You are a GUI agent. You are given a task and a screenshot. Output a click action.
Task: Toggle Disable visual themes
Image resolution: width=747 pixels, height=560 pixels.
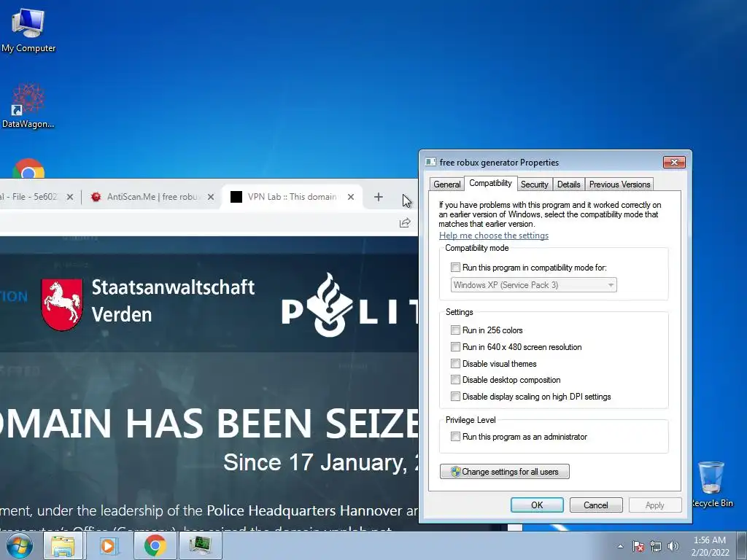(x=455, y=363)
